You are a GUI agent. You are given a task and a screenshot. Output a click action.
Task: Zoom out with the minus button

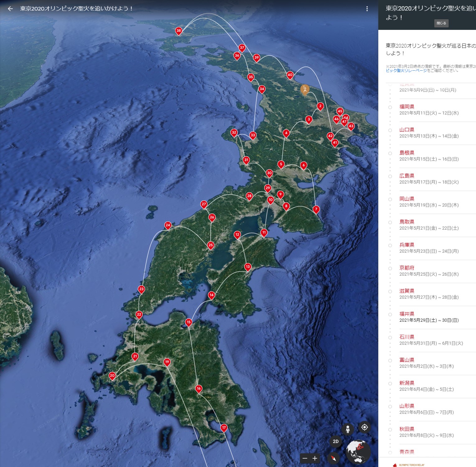pos(305,458)
